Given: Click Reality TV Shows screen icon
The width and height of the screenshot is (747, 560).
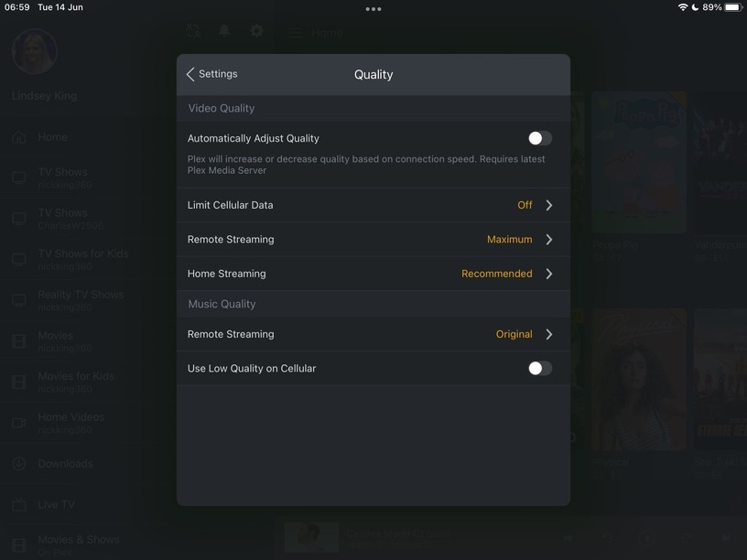Looking at the screenshot, I should click(x=19, y=300).
